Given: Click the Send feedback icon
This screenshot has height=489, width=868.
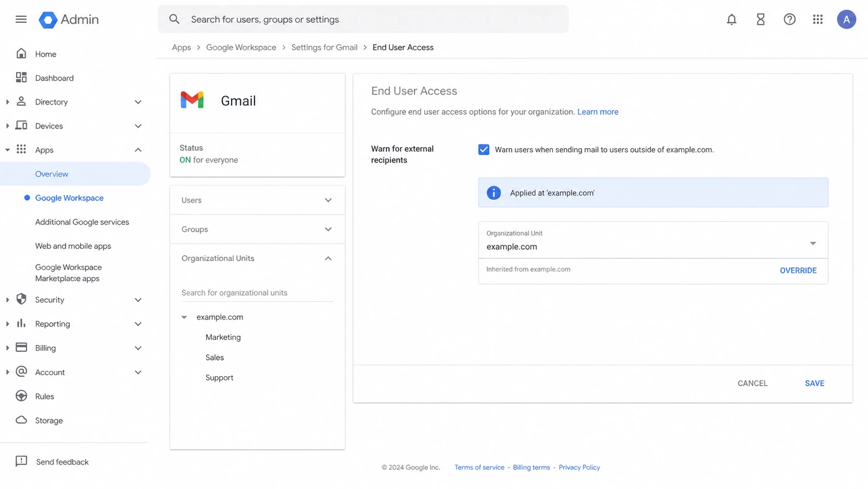Looking at the screenshot, I should pos(21,461).
